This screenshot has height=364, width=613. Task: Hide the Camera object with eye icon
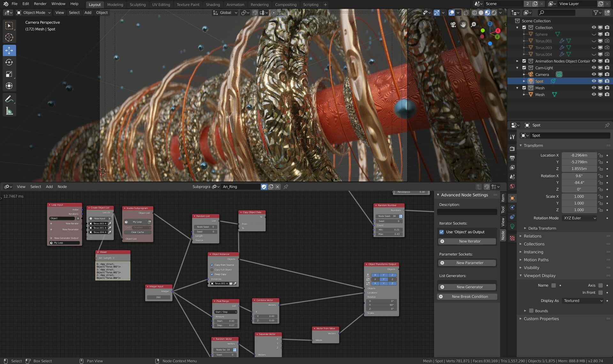[x=594, y=74]
